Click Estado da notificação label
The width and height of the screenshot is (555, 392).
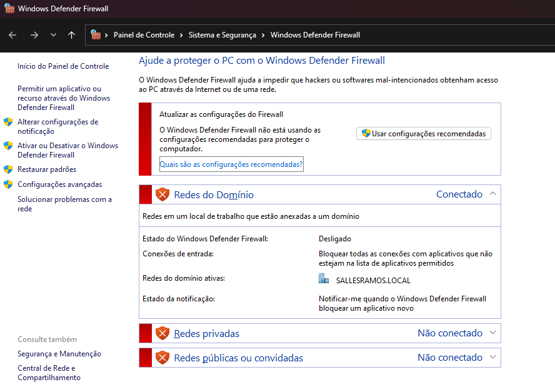pyautogui.click(x=179, y=299)
